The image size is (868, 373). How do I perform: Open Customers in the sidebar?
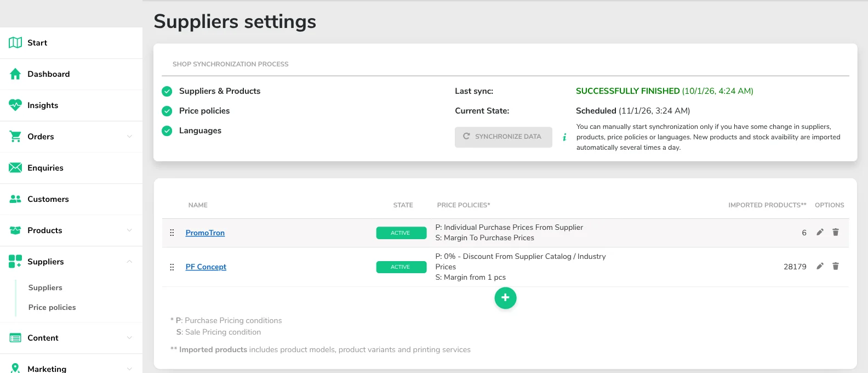(71, 199)
